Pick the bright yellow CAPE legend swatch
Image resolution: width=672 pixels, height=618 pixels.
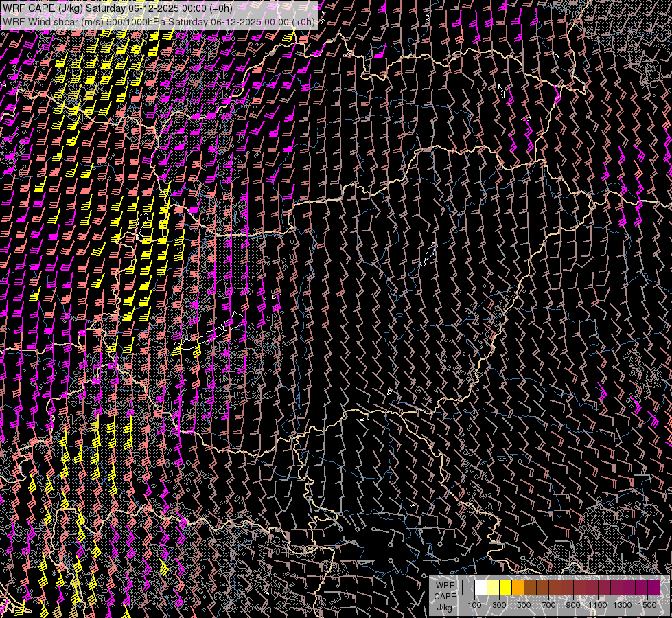[x=505, y=588]
